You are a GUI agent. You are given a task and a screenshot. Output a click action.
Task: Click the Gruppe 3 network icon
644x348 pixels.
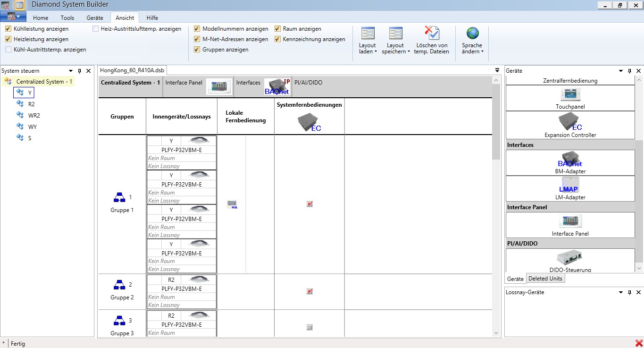click(119, 321)
